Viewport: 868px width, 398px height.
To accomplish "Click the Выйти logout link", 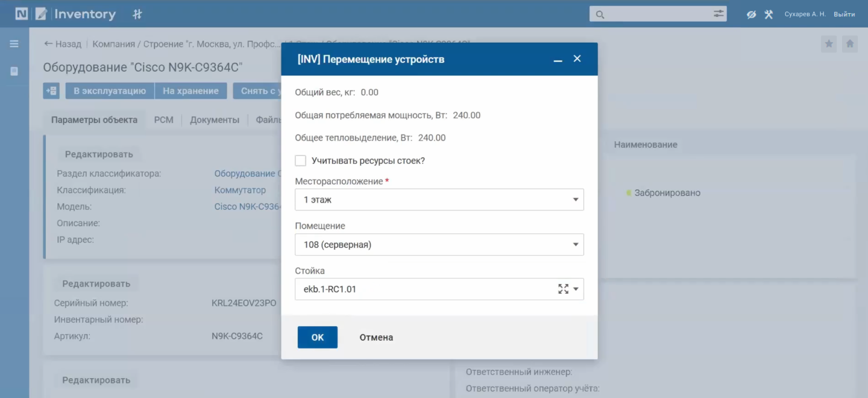I will pos(844,14).
